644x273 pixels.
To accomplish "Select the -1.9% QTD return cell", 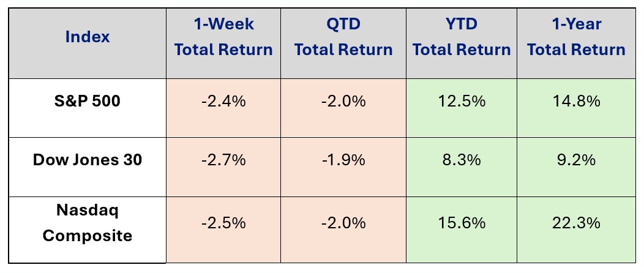I will (343, 160).
